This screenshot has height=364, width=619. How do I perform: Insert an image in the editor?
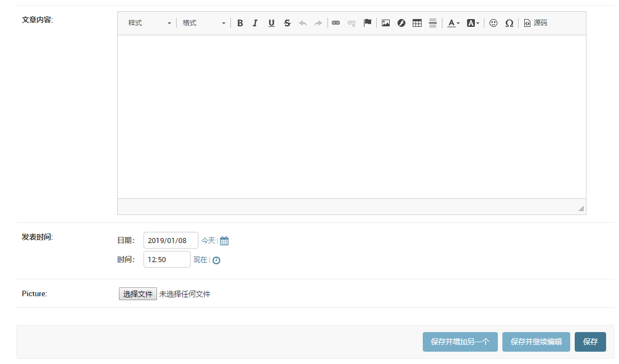[385, 23]
